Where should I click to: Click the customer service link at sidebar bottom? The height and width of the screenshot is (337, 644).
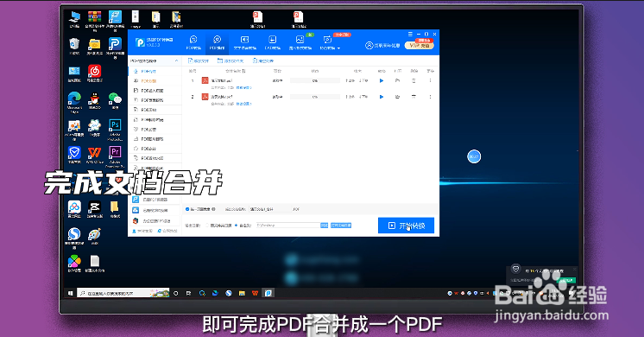click(143, 231)
